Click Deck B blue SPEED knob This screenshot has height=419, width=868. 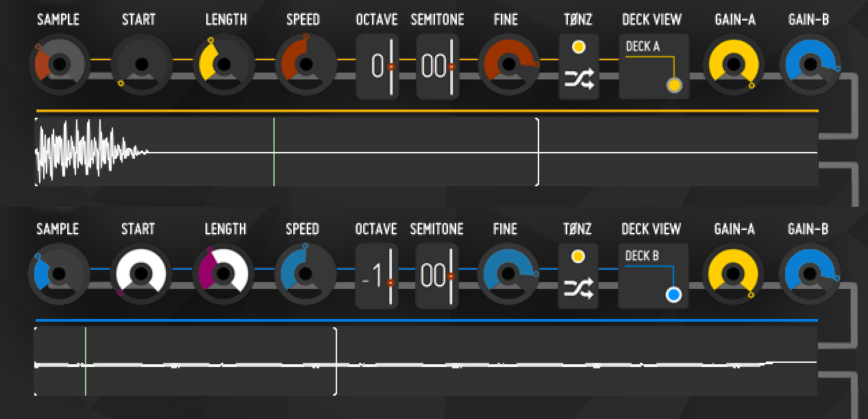point(306,274)
